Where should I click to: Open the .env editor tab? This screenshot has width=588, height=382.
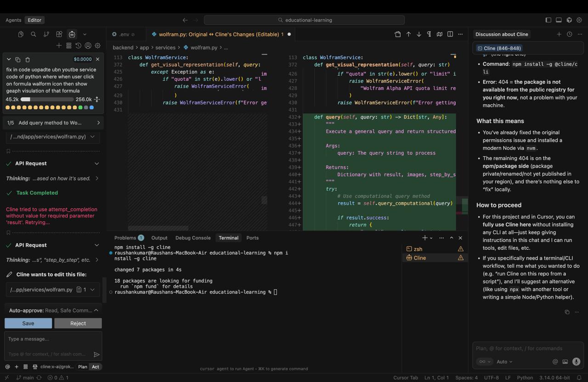[124, 34]
